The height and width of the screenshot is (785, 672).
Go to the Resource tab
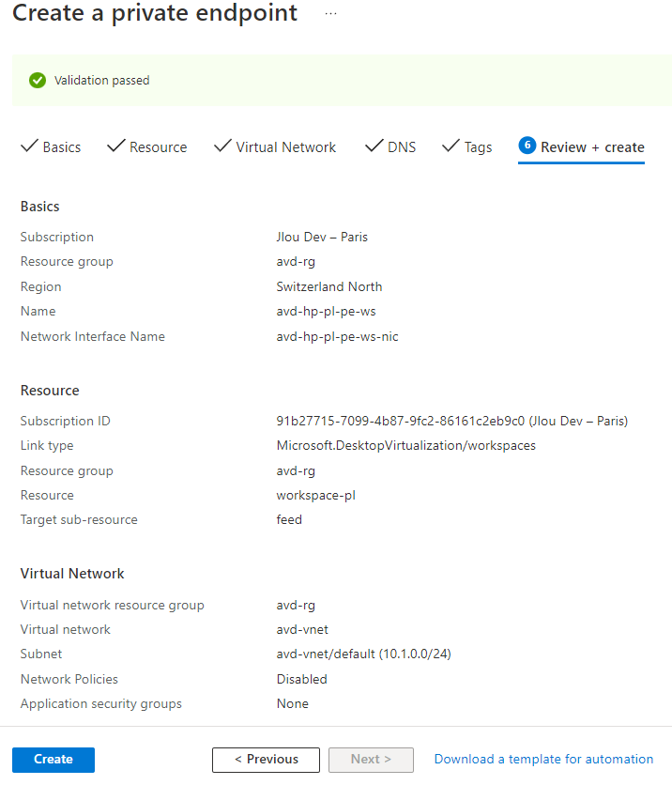tap(147, 147)
